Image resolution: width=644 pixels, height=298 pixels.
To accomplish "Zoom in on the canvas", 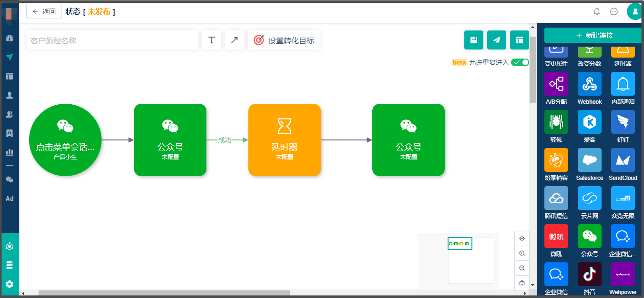I will pyautogui.click(x=522, y=253).
